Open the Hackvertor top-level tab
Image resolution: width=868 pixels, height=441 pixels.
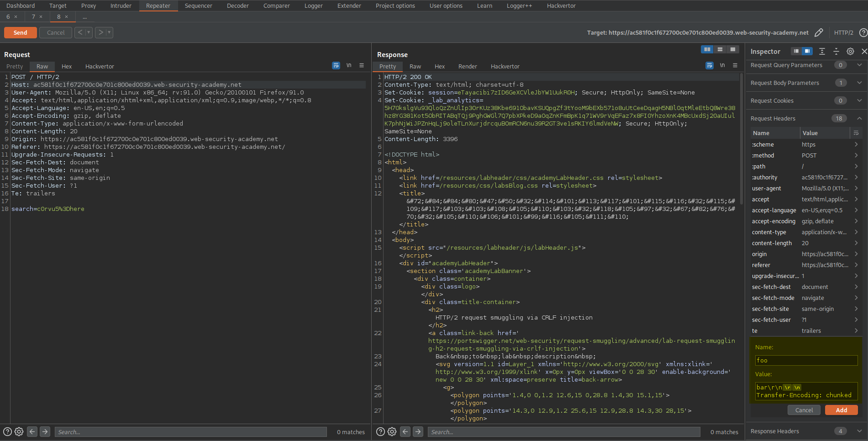coord(561,5)
